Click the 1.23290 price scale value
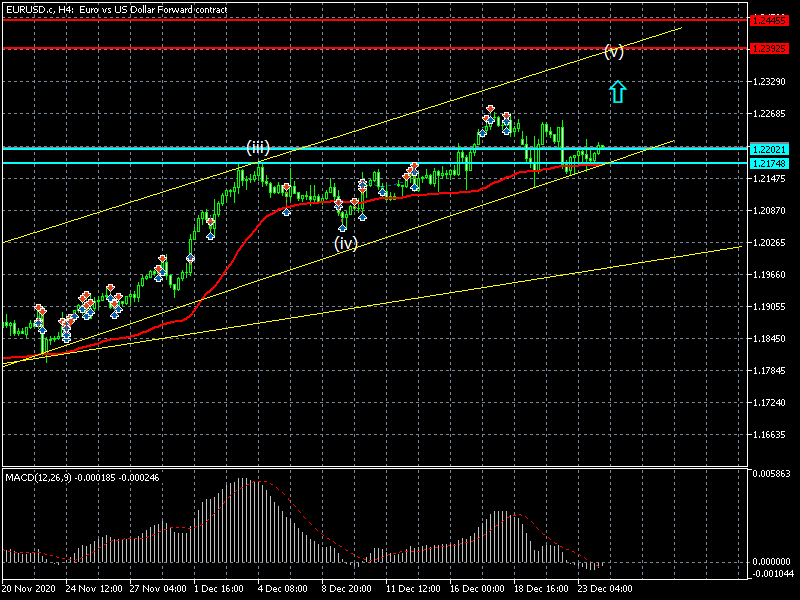800x600 pixels. (770, 82)
